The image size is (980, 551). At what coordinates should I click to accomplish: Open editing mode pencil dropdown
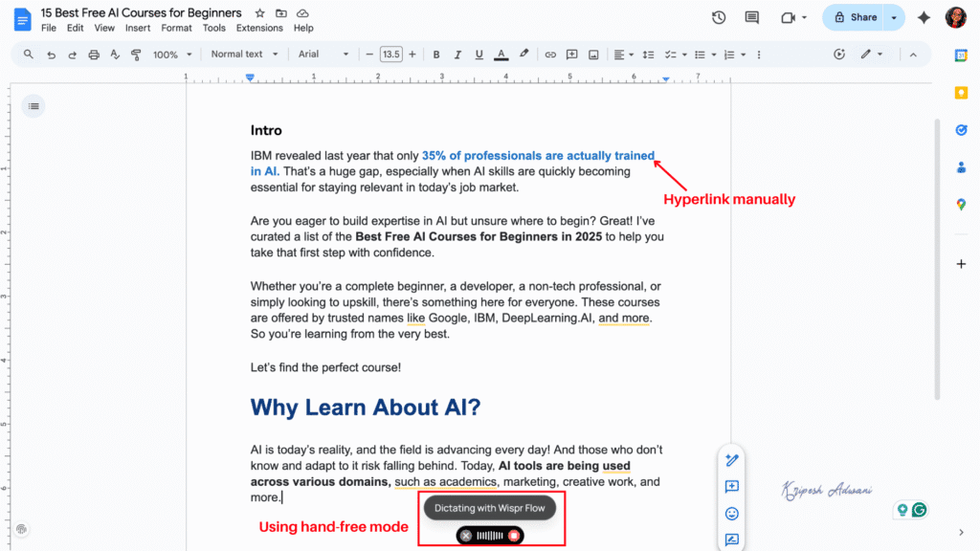(x=871, y=55)
